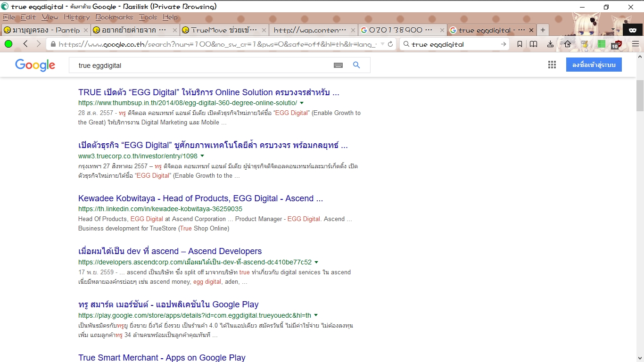The image size is (644, 362).
Task: Expand options arrow for play.google.com result
Action: pyautogui.click(x=316, y=315)
